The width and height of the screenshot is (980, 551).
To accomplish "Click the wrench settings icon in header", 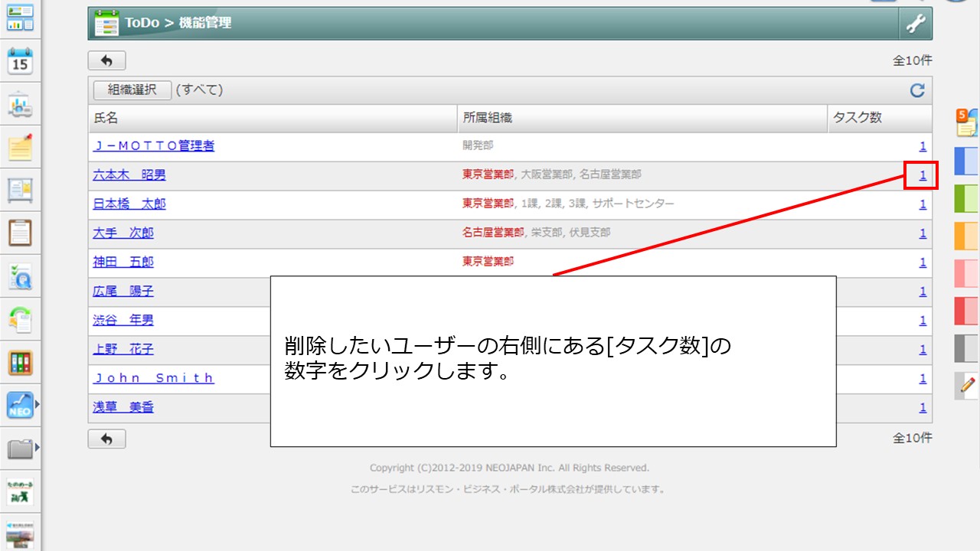I will [x=916, y=24].
